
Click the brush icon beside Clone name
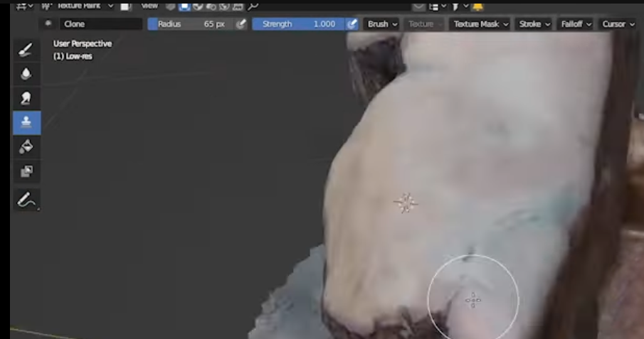tap(48, 23)
